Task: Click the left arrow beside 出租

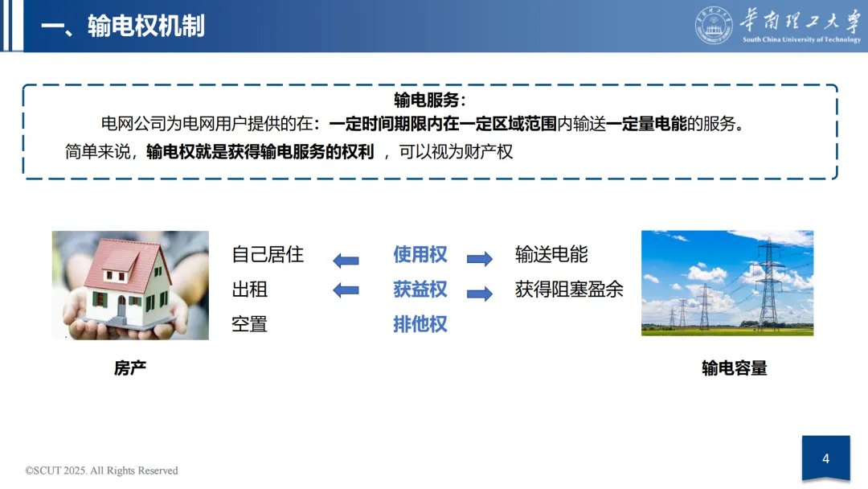Action: point(346,290)
